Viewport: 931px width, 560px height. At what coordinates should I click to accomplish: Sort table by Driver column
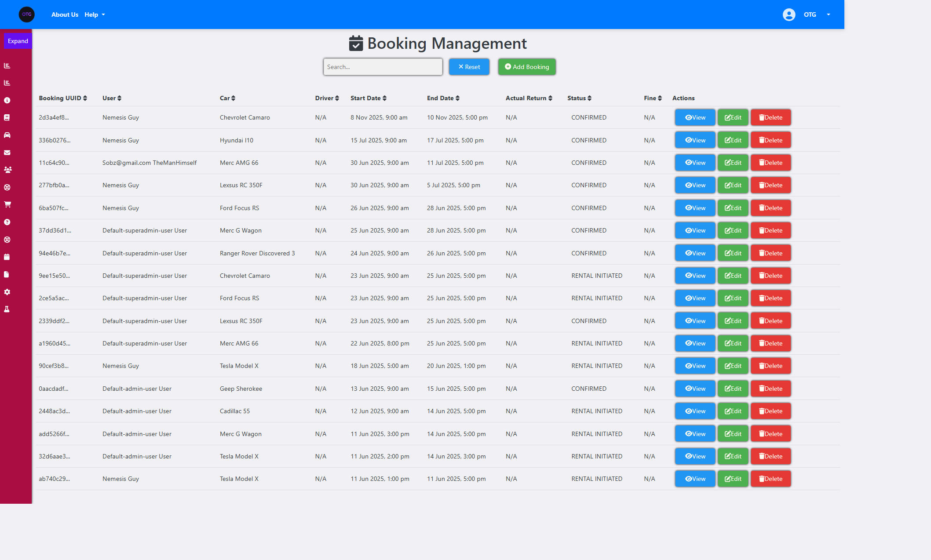click(327, 98)
